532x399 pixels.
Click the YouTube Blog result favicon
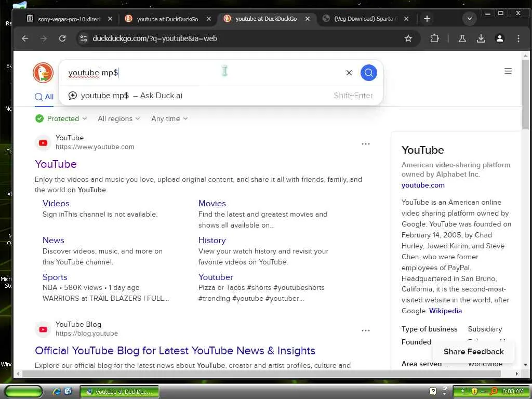(43, 329)
